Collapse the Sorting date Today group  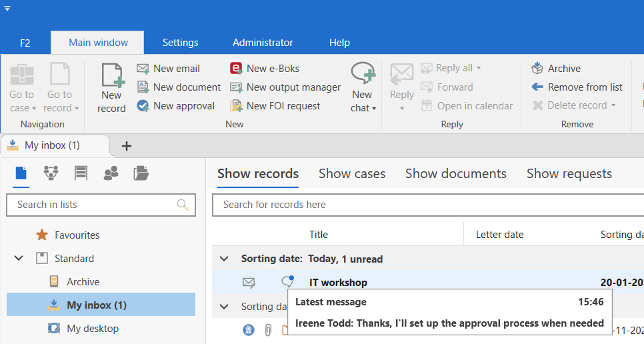[225, 259]
